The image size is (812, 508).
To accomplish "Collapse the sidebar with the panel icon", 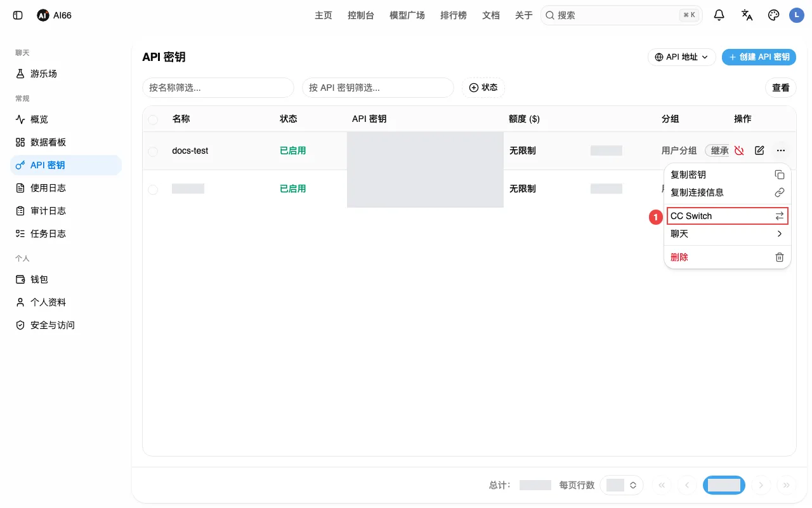I will 18,15.
